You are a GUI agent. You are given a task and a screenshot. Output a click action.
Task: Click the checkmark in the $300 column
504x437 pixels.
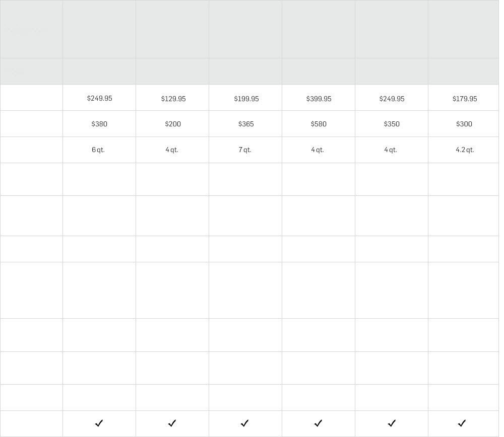coord(462,423)
